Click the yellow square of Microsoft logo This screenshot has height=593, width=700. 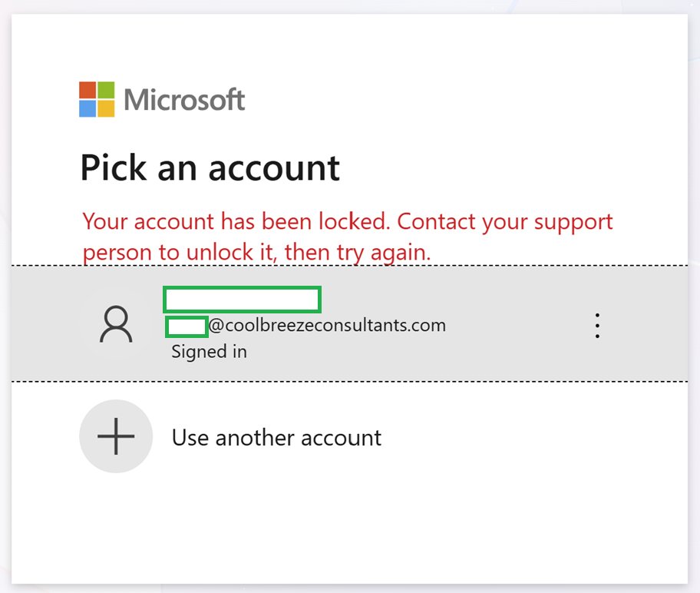coord(106,108)
